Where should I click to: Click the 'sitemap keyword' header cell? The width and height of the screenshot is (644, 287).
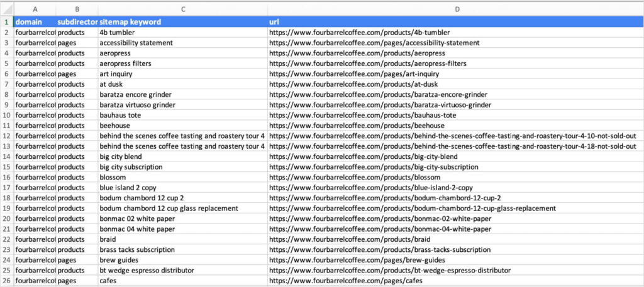(x=183, y=22)
